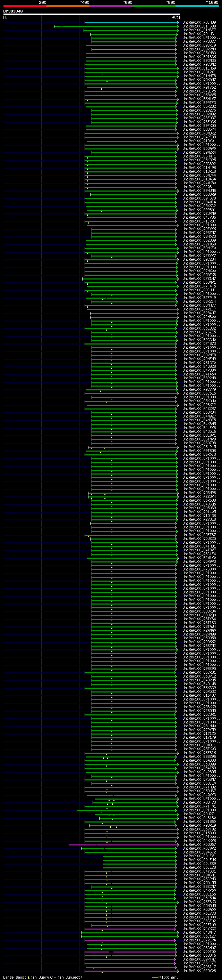Screen dimensions: 222x980
Task: Select hit label UniRef100_C6HAF1
Action: [199, 156]
